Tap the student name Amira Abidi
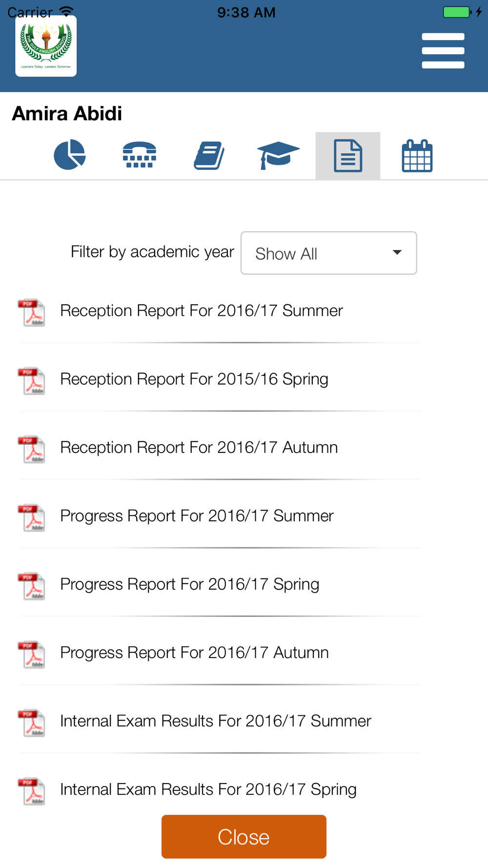Image resolution: width=488 pixels, height=868 pixels. click(67, 113)
